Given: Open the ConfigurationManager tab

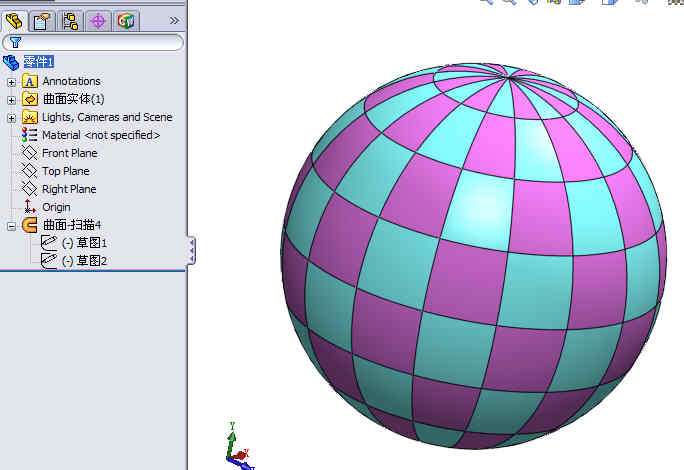Looking at the screenshot, I should coord(70,21).
